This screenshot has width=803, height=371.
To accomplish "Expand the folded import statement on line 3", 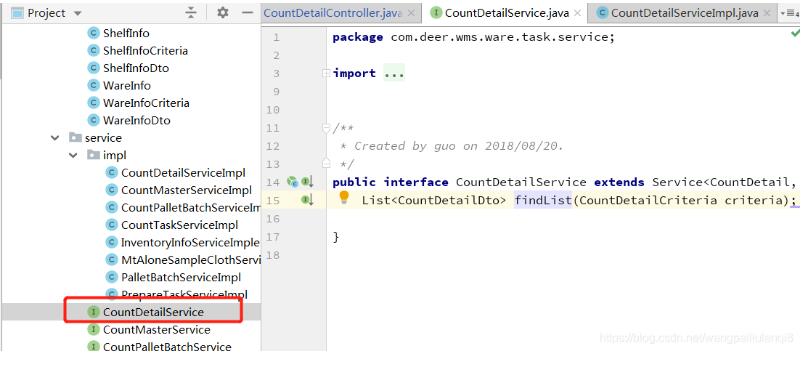I will pos(326,73).
